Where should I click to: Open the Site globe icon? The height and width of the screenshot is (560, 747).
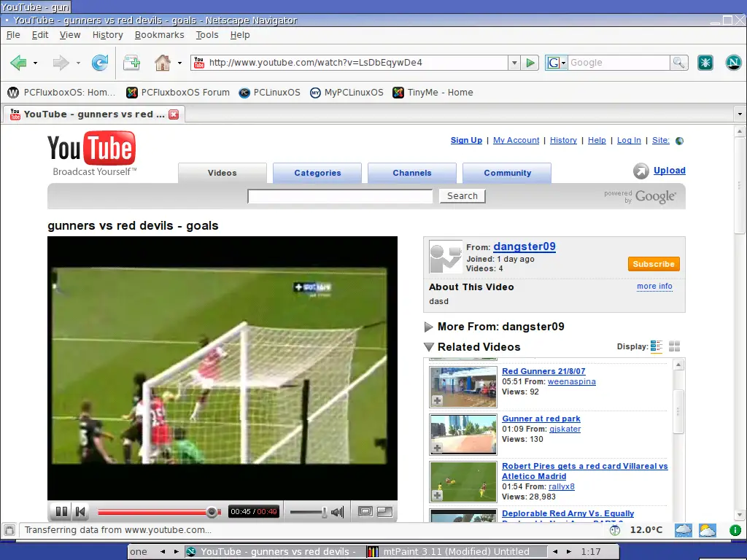680,141
